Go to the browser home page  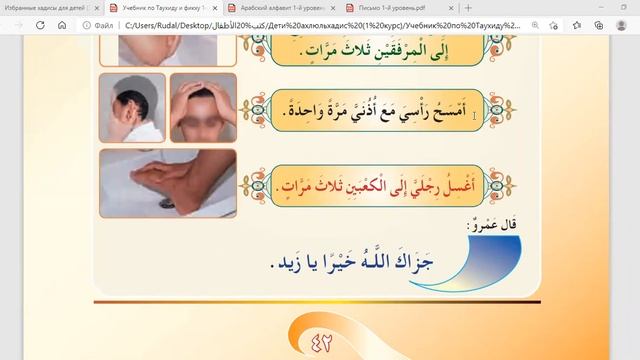62,25
